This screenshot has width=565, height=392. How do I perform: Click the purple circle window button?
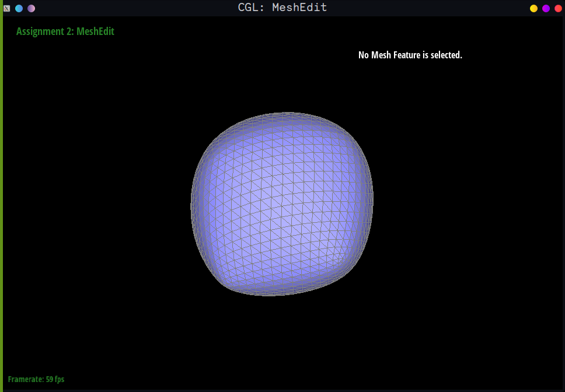pyautogui.click(x=546, y=8)
